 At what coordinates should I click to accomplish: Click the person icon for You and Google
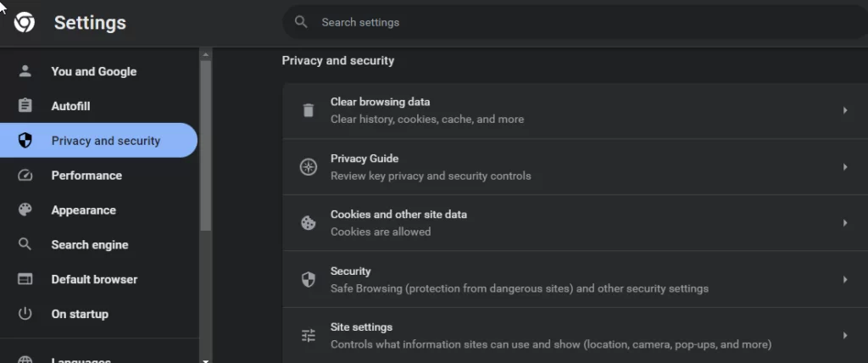click(25, 71)
